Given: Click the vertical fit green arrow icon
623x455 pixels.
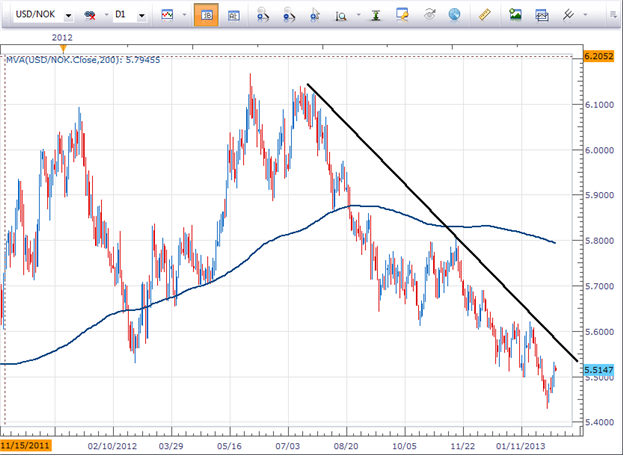Looking at the screenshot, I should coord(376,15).
